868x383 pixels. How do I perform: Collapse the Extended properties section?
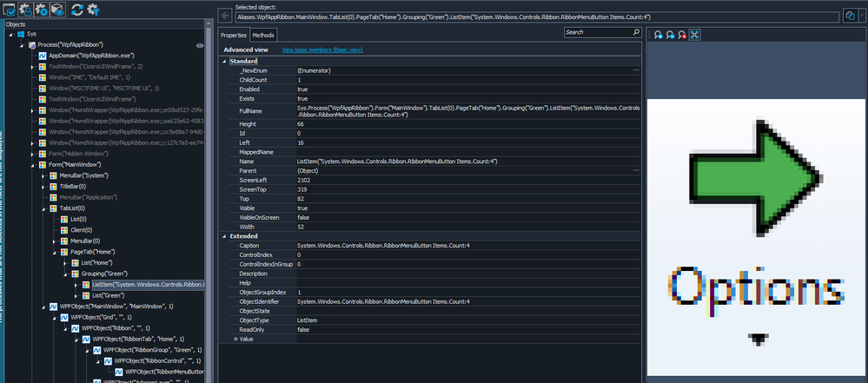click(x=224, y=235)
